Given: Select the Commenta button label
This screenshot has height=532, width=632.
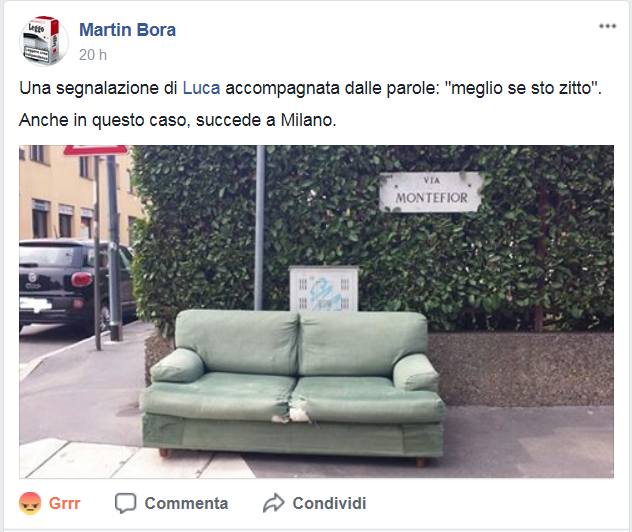Looking at the screenshot, I should [x=186, y=503].
